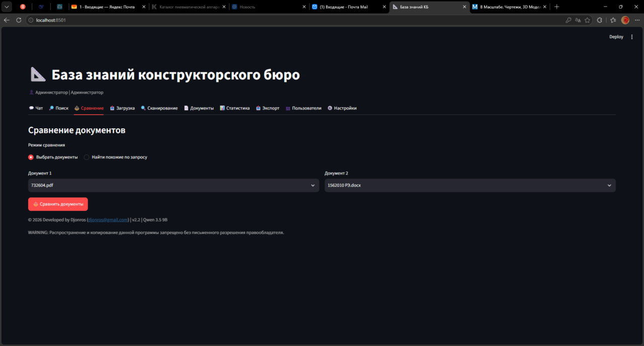Close the Новость tab
The width and height of the screenshot is (644, 346).
click(x=304, y=7)
